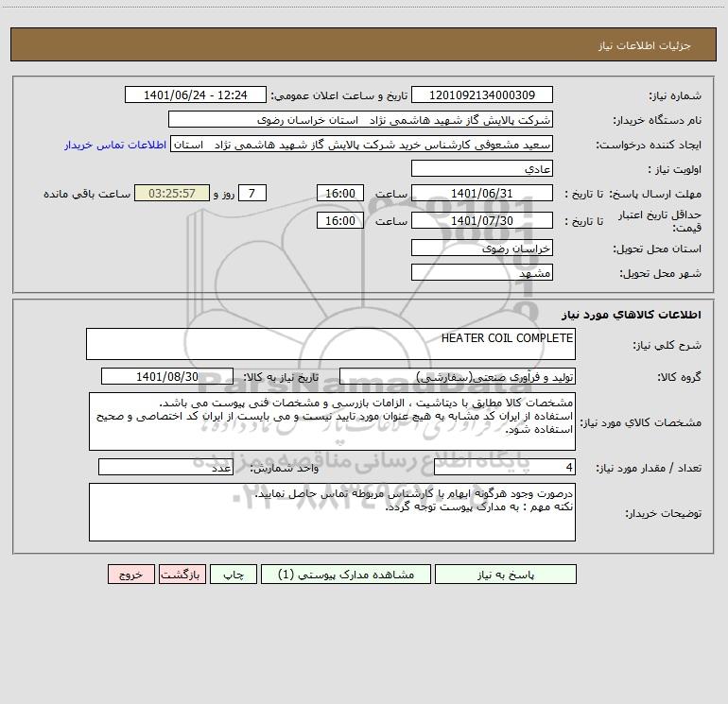Click the unit field showing عدد
The image size is (728, 704).
[x=165, y=467]
